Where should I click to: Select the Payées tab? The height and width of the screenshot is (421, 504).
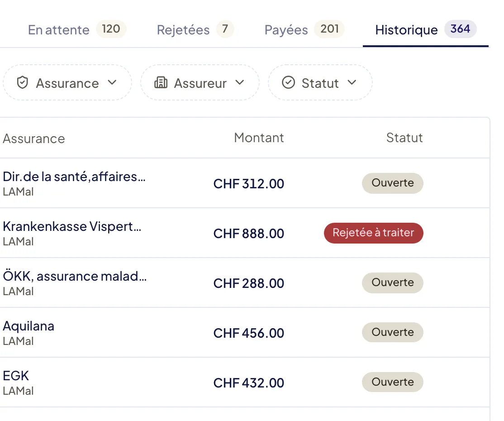tap(304, 29)
